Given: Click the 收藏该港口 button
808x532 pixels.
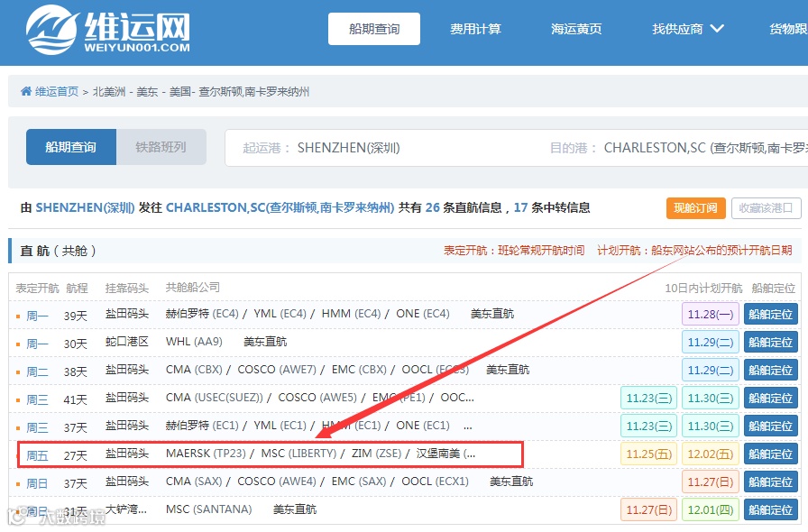Looking at the screenshot, I should (x=767, y=208).
